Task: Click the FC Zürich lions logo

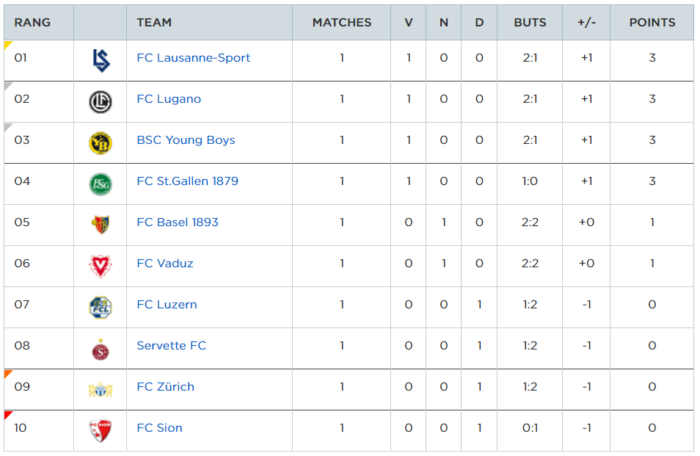Action: pyautogui.click(x=100, y=390)
